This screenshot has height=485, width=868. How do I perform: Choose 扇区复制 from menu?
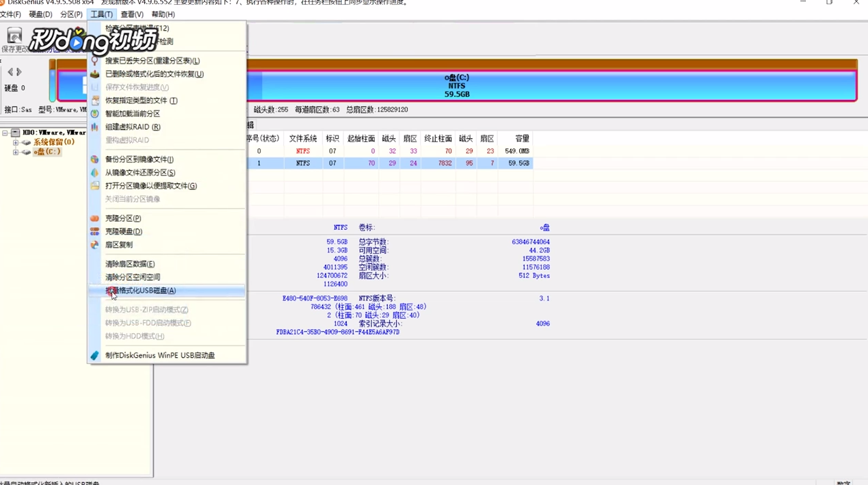[167, 244]
